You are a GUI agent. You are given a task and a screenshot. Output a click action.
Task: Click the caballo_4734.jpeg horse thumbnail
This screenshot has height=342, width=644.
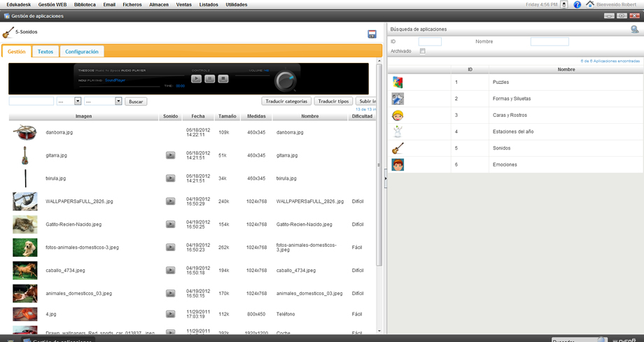[x=25, y=270]
